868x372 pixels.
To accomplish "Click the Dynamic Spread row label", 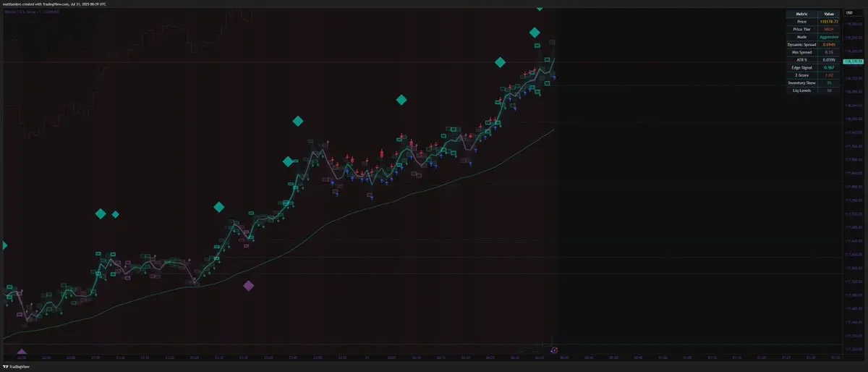I will click(801, 45).
